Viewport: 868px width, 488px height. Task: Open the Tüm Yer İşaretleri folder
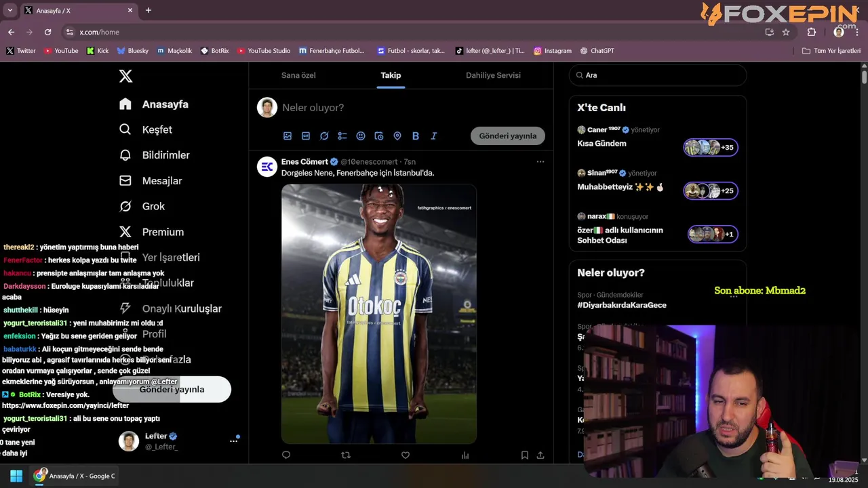coord(831,51)
